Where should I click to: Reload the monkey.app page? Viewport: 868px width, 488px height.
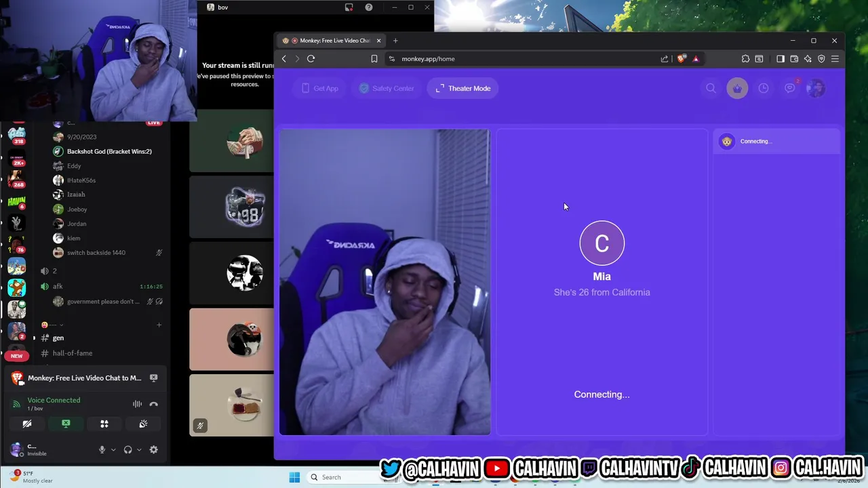click(x=311, y=58)
